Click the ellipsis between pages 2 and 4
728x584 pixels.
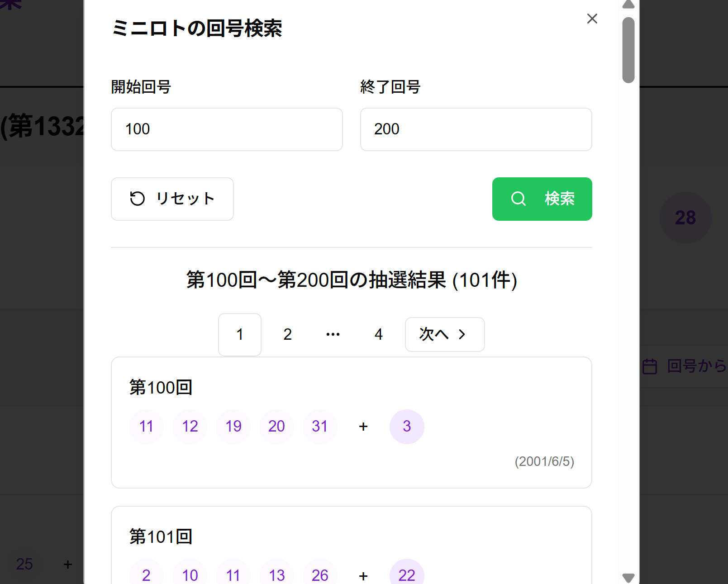(333, 334)
